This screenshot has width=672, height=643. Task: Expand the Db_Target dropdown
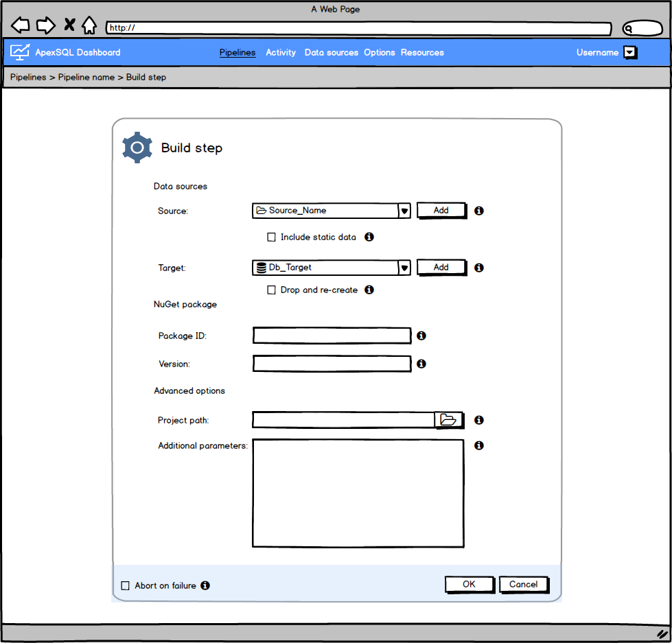tap(404, 267)
